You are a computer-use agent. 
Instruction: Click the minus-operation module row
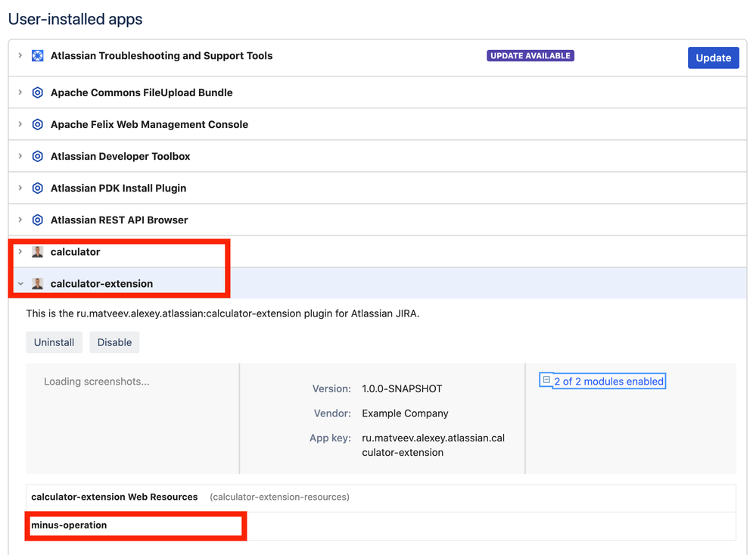coord(381,525)
